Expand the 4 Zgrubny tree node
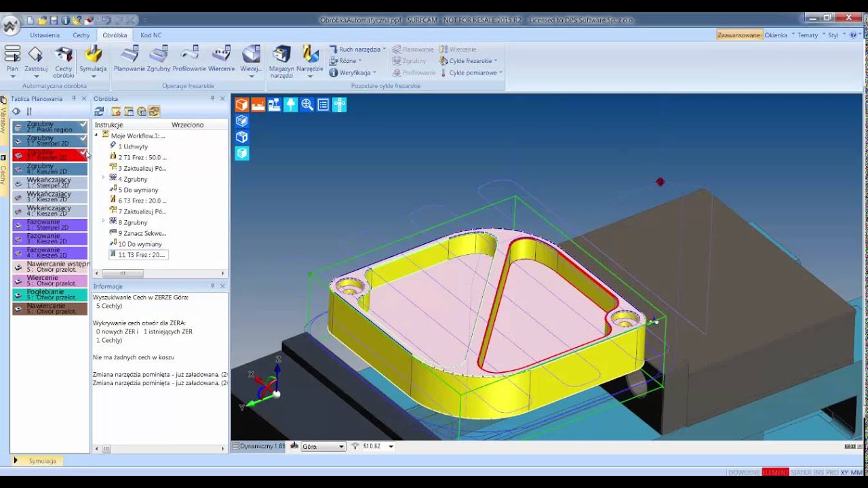Image resolution: width=868 pixels, height=488 pixels. click(x=103, y=178)
